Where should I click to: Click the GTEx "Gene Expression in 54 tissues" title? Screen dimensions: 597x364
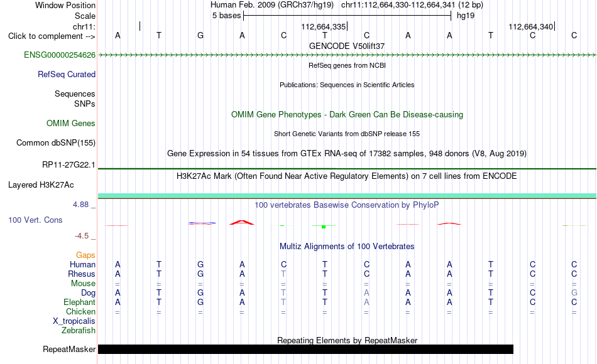point(347,154)
